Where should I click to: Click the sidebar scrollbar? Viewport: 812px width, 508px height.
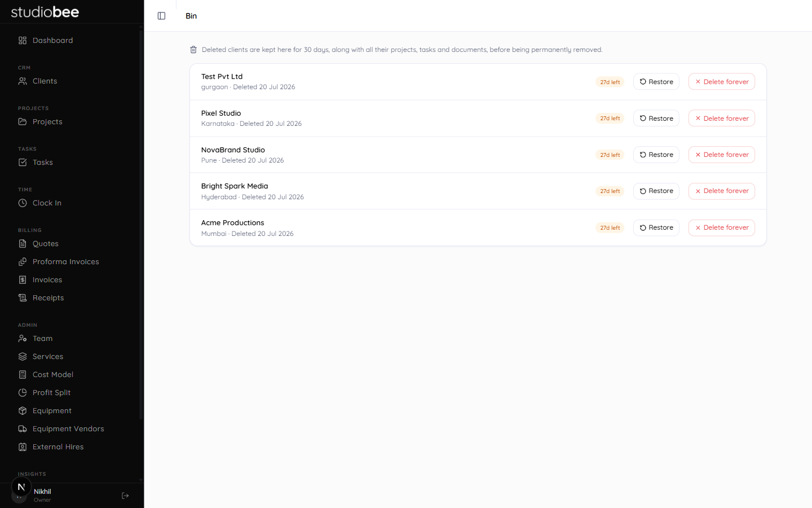click(140, 226)
